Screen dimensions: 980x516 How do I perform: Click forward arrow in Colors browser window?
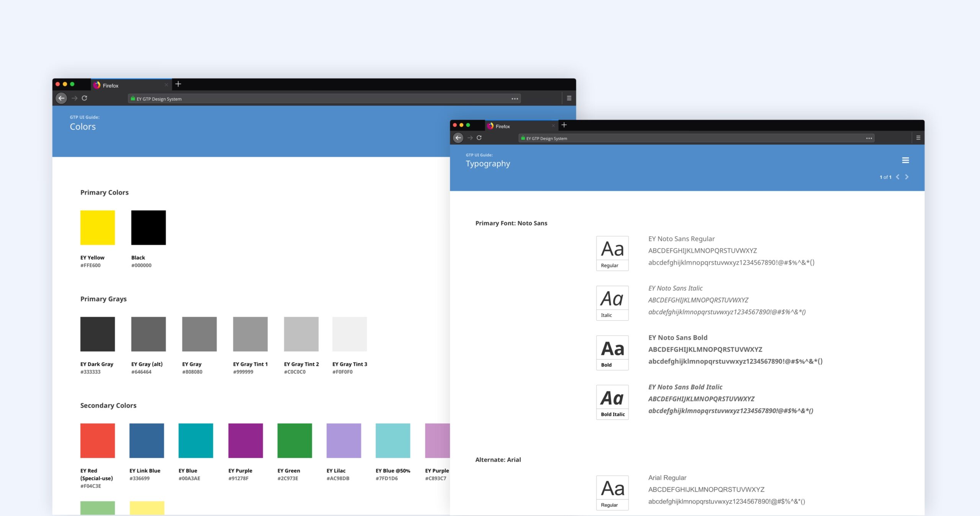pos(74,98)
